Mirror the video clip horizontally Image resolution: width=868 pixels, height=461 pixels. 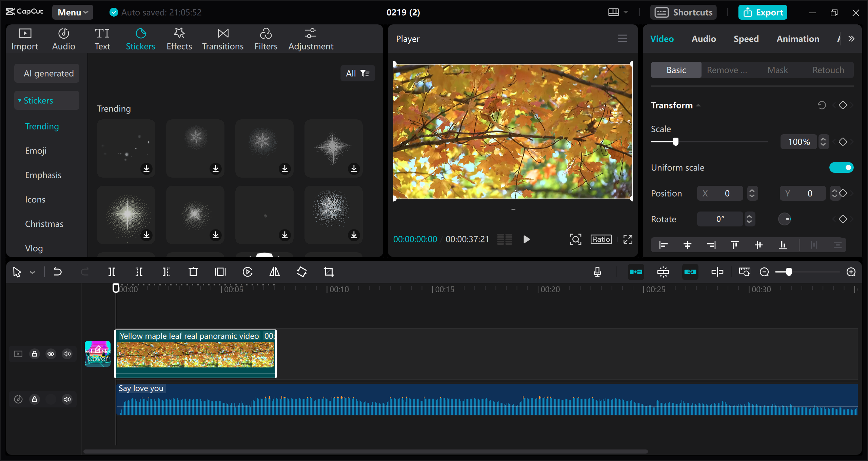pos(274,272)
